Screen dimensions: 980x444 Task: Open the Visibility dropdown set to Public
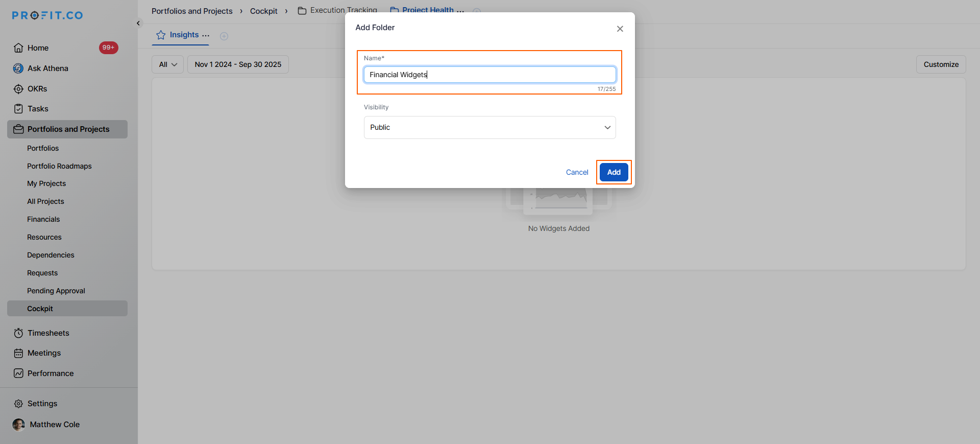pos(490,127)
